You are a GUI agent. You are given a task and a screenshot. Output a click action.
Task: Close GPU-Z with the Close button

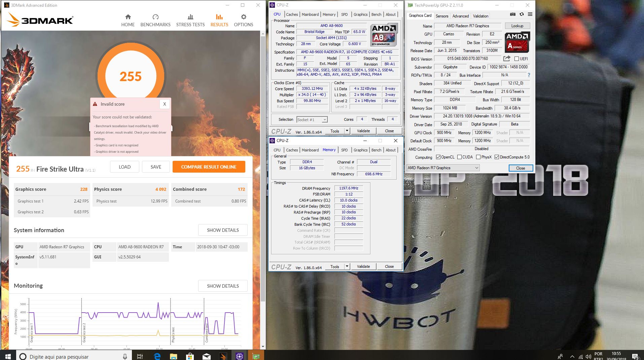pos(521,168)
